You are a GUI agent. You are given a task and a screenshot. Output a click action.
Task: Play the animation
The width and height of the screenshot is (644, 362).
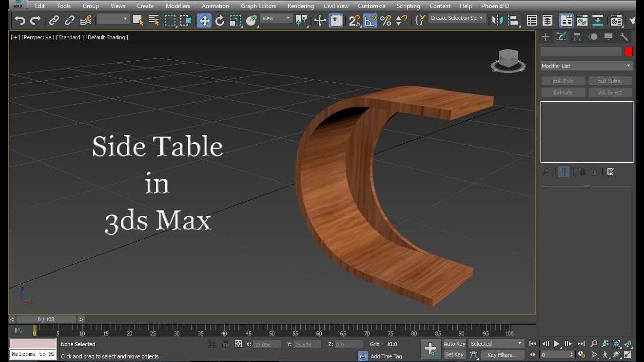coord(556,344)
